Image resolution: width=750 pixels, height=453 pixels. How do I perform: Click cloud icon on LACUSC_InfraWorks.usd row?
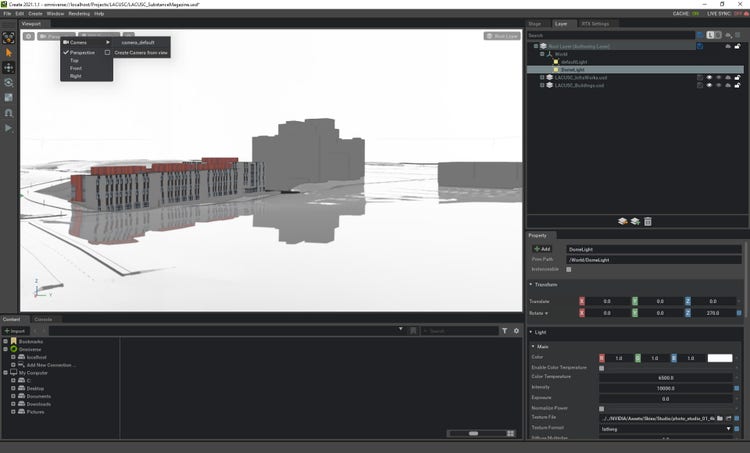point(728,77)
